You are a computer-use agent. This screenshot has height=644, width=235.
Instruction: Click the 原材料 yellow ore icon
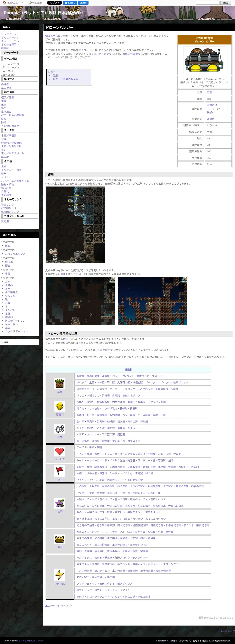point(60,406)
